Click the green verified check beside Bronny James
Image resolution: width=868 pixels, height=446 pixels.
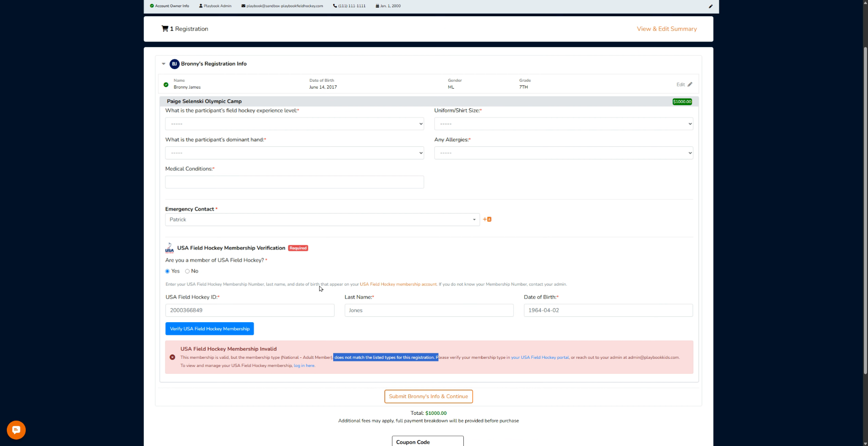click(x=166, y=85)
